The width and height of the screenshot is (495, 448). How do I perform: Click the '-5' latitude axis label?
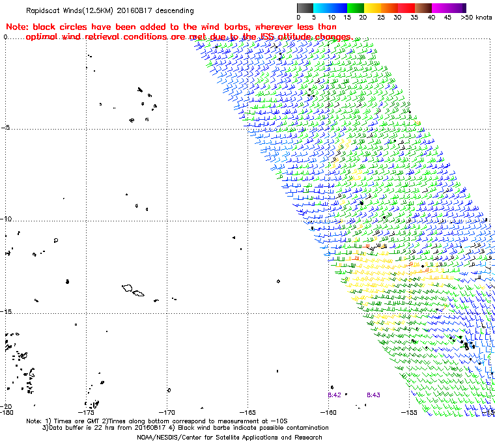tap(5, 127)
